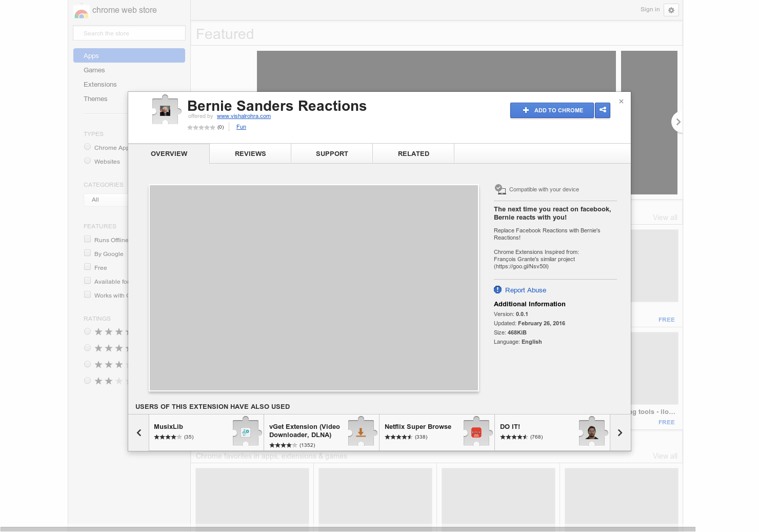Click the Netflix Super Browse star rating
This screenshot has width=759, height=532.
[x=398, y=437]
